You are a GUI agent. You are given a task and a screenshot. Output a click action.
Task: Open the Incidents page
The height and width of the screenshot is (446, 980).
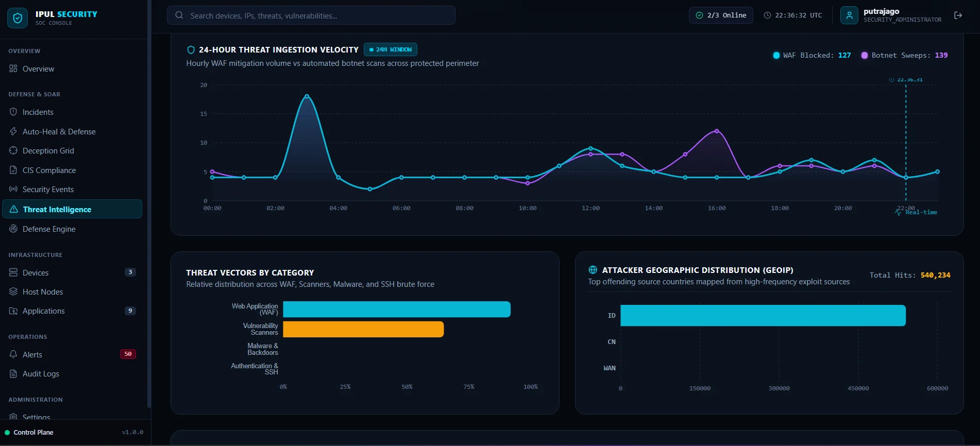click(72, 112)
